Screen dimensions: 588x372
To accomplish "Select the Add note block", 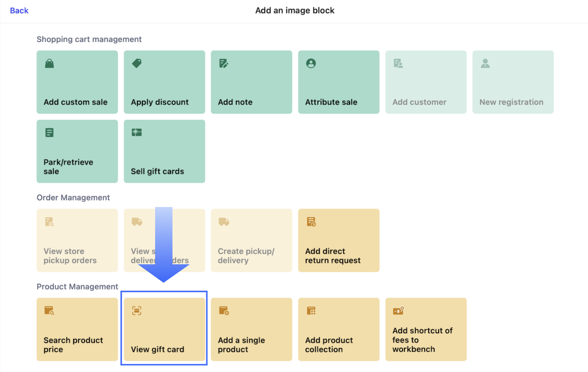I will 252,82.
